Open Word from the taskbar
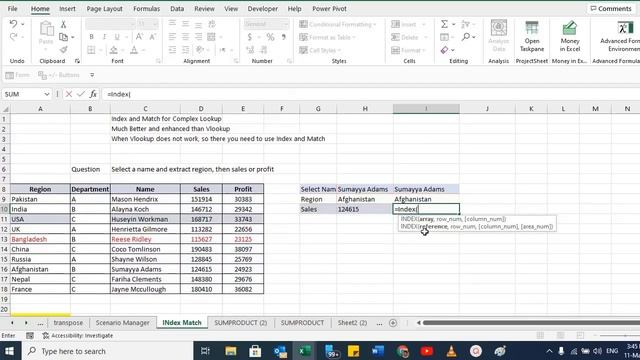This screenshot has width=640, height=360. 378,351
